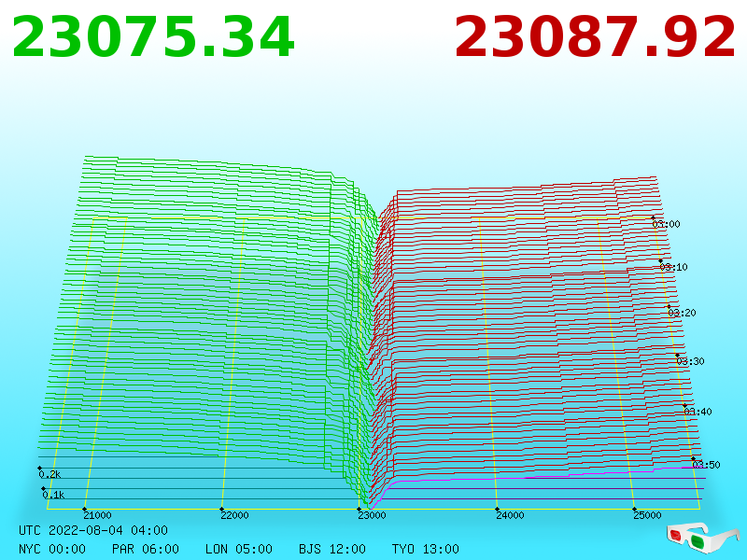Click the TYO 13:00 time label
Viewport: 747px width, 560px height.
point(426,549)
